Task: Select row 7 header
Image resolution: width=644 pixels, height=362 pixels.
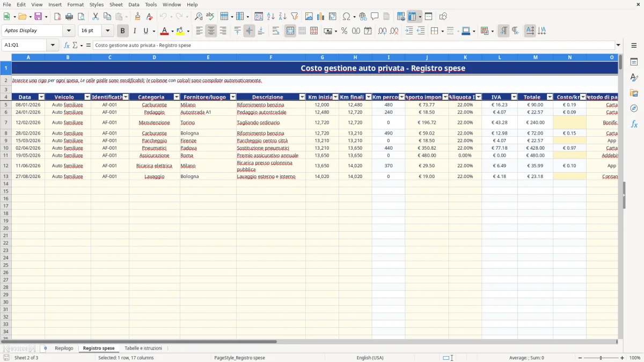Action: point(6,122)
